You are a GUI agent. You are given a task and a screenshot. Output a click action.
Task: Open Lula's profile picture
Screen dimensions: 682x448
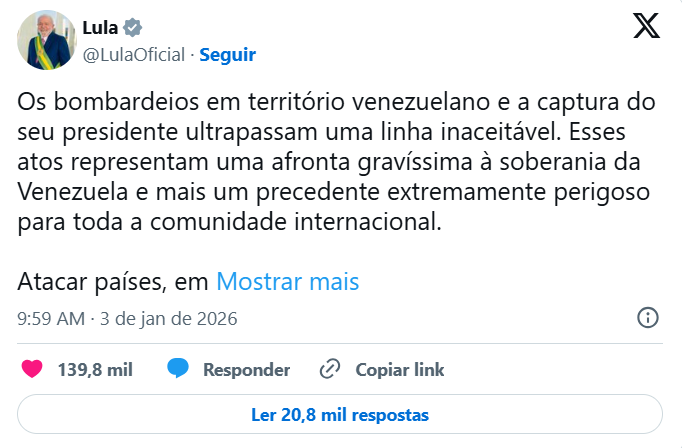pyautogui.click(x=46, y=40)
